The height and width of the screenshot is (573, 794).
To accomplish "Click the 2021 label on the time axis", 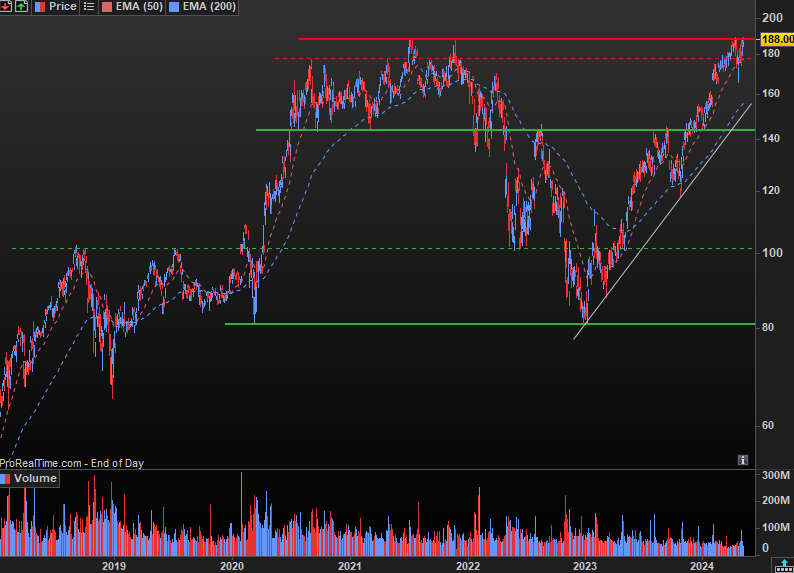I will [350, 566].
